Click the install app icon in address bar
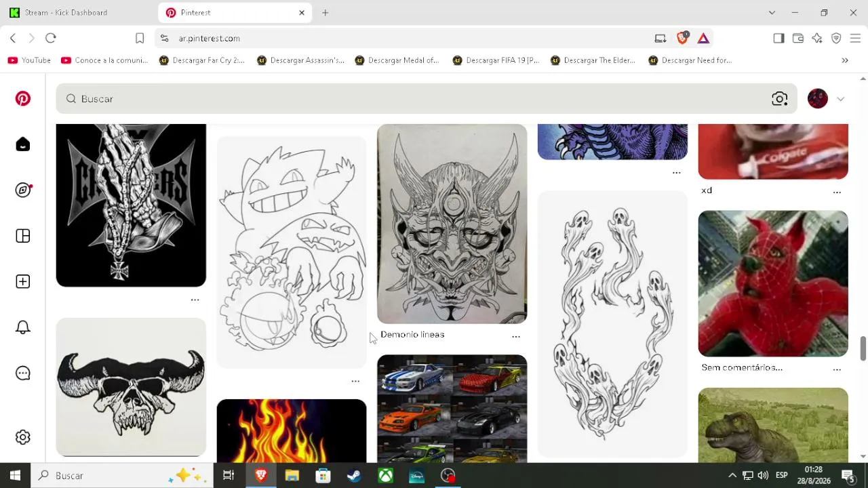868x488 pixels. click(x=660, y=38)
